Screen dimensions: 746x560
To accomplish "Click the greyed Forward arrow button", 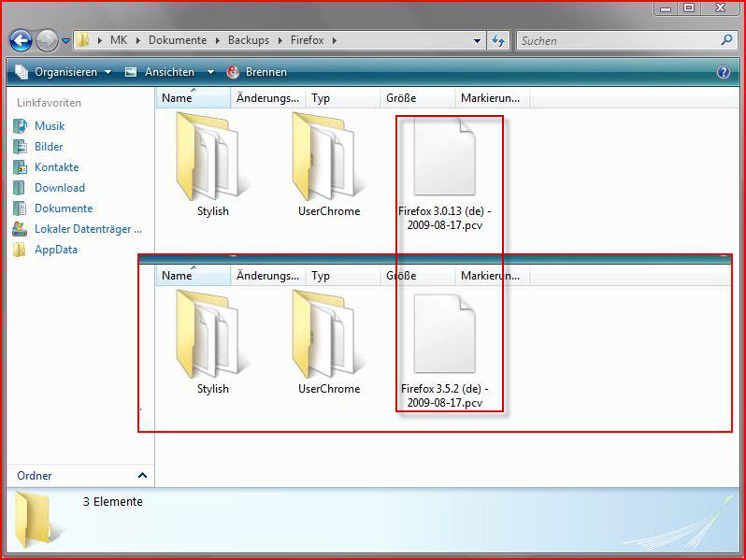I will coord(47,41).
